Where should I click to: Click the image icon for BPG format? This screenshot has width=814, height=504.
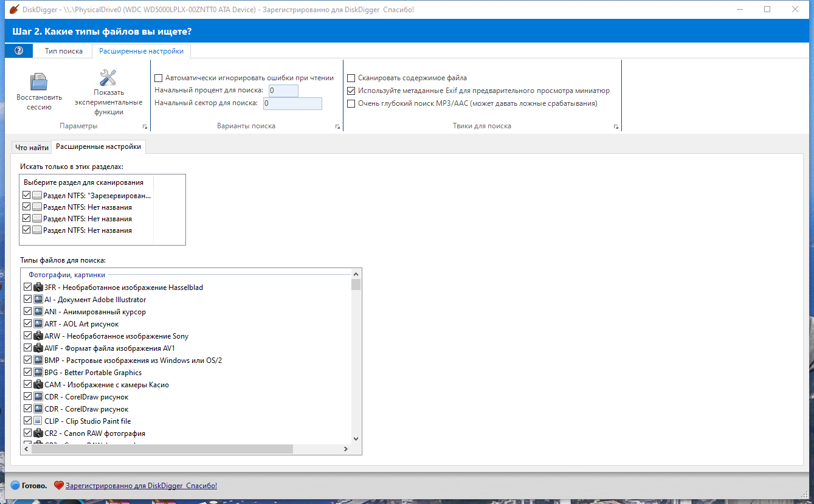pos(38,373)
